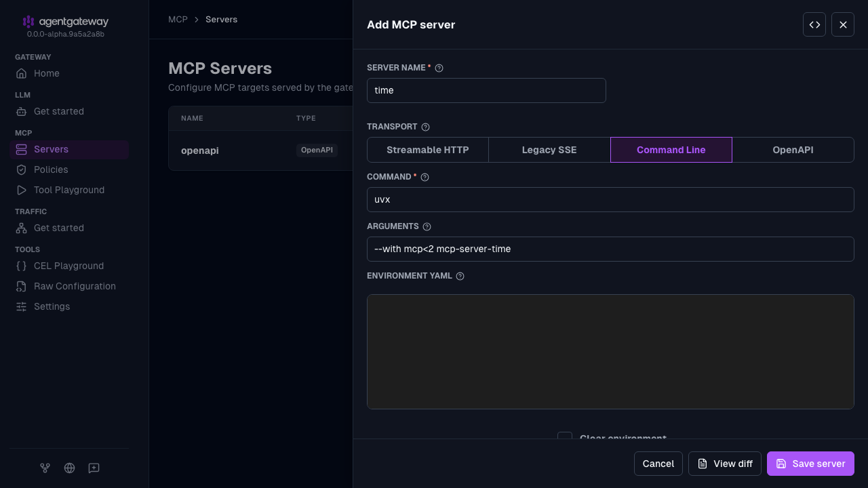Click the fork icon in sidebar footer
This screenshot has width=868, height=488.
pos(45,468)
